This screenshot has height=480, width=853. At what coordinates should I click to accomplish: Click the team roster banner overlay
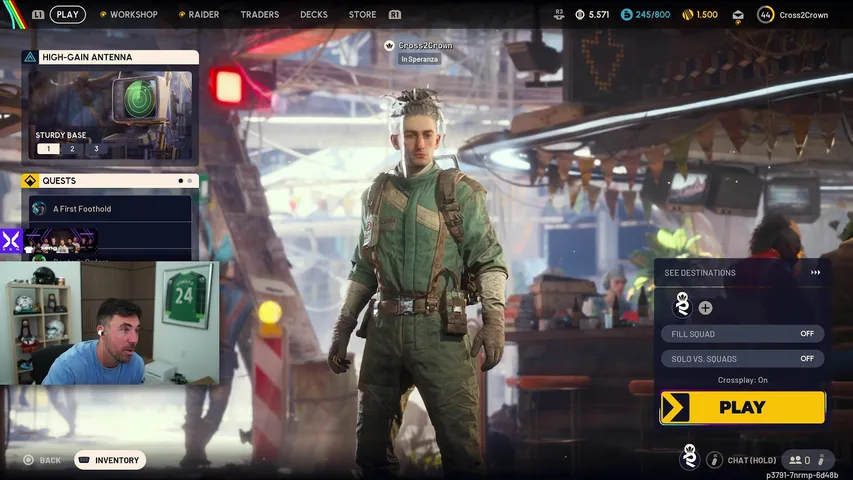pos(60,241)
